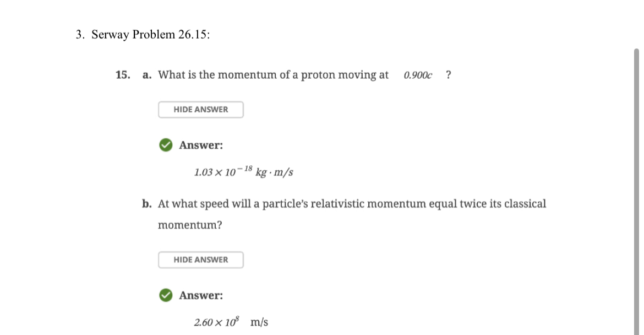644x335 pixels.
Task: Click the "kg · m/s" unit text
Action: coord(274,172)
